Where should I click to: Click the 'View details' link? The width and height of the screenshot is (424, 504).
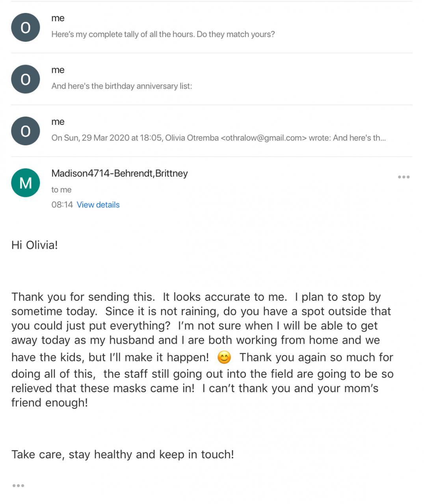click(x=98, y=205)
